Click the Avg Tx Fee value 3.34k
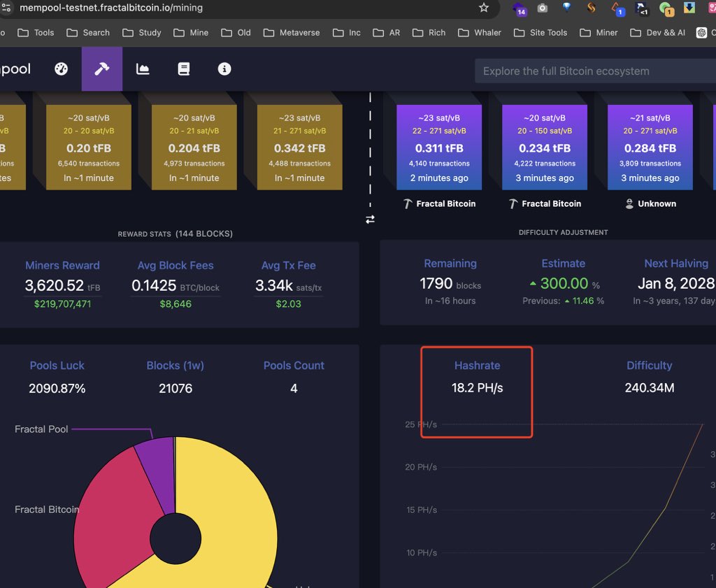Viewport: 716px width, 588px height. pyautogui.click(x=273, y=285)
